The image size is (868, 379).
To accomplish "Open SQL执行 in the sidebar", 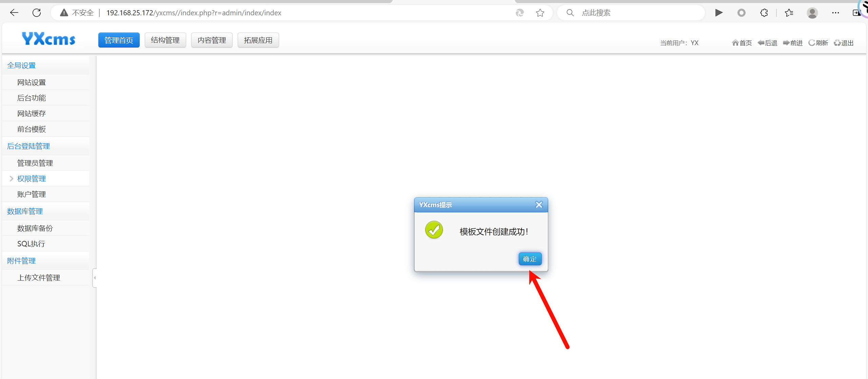I will [31, 244].
